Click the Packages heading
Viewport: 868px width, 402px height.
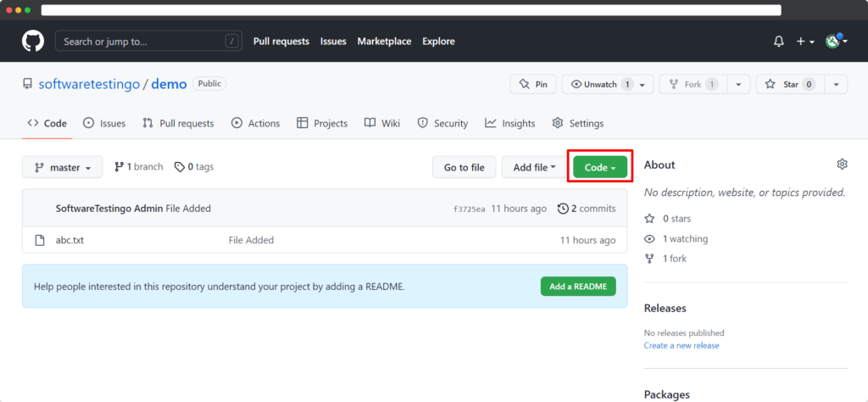[x=666, y=395]
